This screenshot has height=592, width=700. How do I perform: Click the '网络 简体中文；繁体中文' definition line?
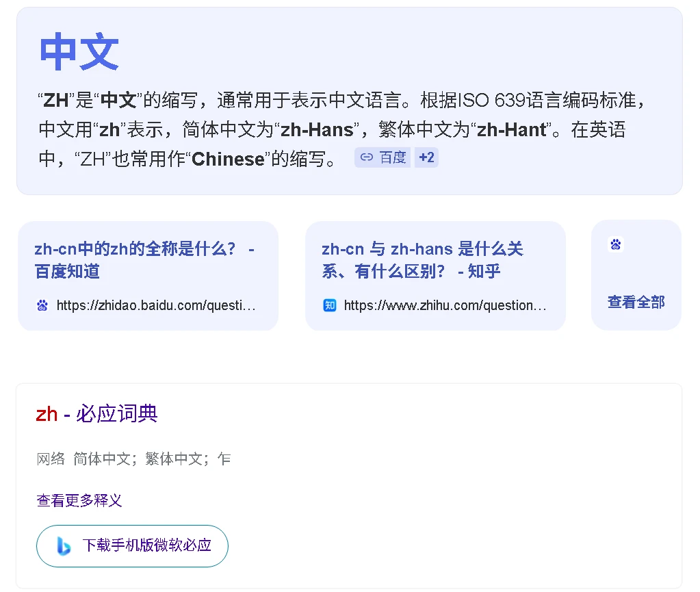(x=133, y=459)
